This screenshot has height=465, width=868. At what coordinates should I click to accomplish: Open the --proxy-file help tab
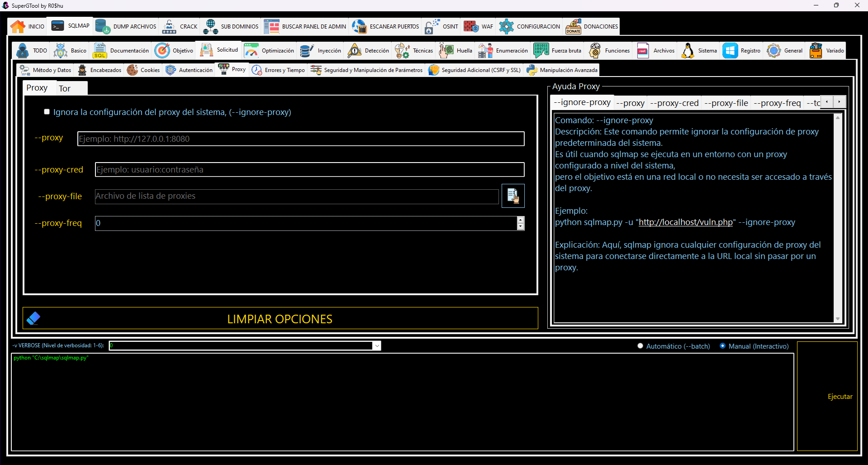coord(726,103)
